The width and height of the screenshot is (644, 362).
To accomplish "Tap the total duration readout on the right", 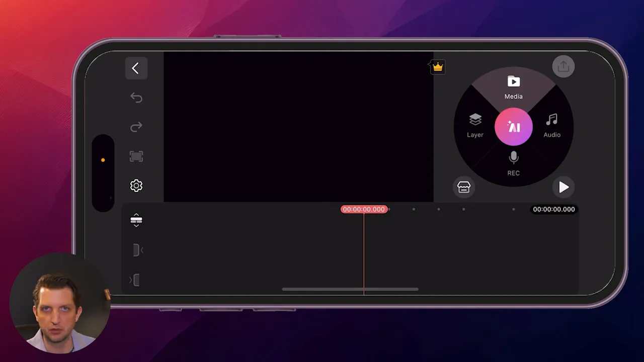I will coord(553,209).
